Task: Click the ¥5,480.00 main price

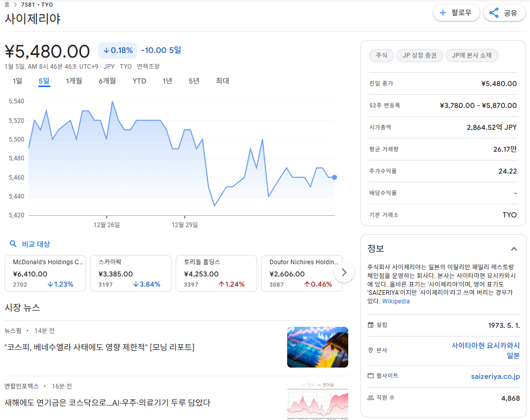Action: pyautogui.click(x=47, y=51)
